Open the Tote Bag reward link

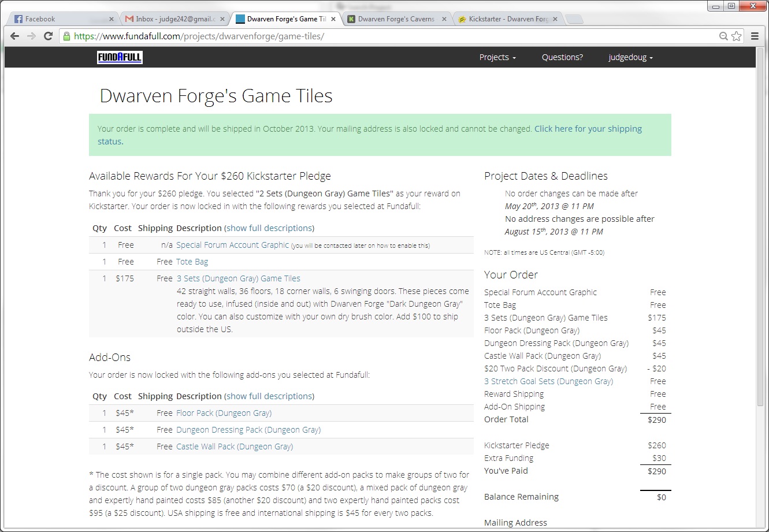192,262
